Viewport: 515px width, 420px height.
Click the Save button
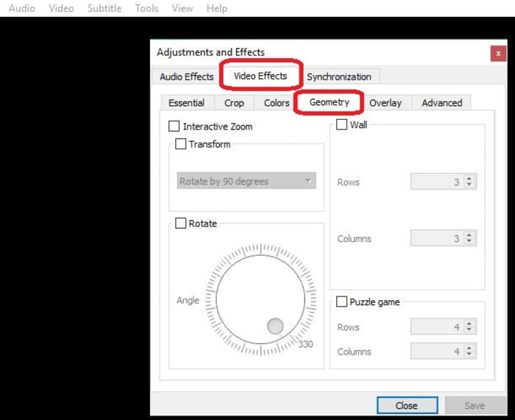(475, 405)
